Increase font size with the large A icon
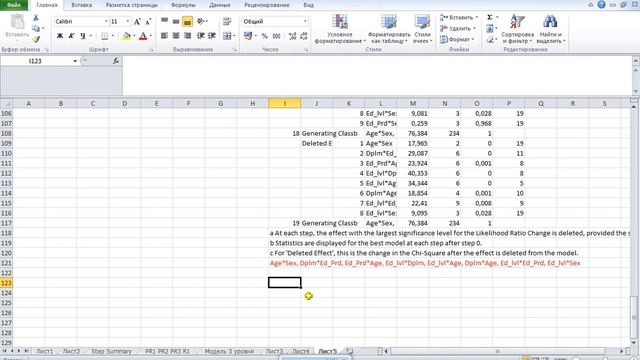 [x=137, y=21]
